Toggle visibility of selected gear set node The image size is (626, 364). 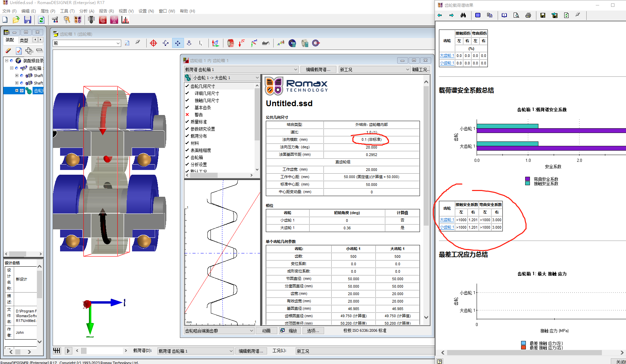(22, 91)
